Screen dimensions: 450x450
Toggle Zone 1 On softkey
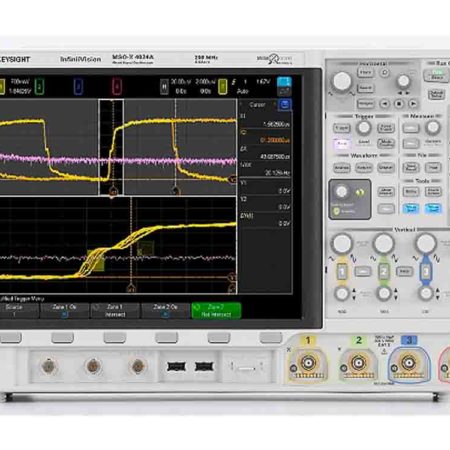click(65, 310)
